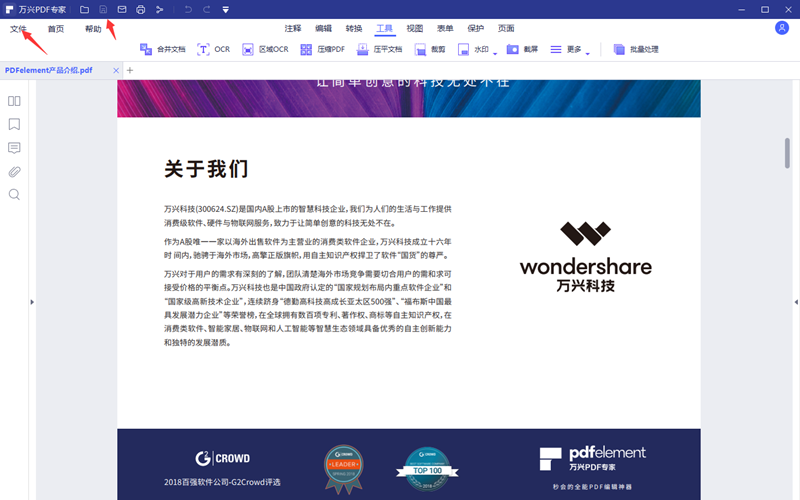Click the email envelope icon
Image resolution: width=800 pixels, height=500 pixels.
point(122,9)
